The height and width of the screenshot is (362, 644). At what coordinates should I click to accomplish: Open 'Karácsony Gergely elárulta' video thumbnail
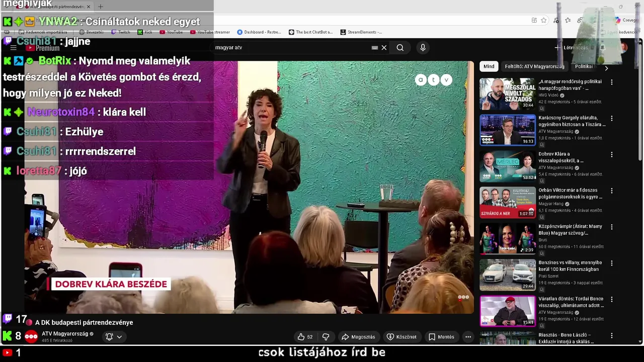coord(507,130)
